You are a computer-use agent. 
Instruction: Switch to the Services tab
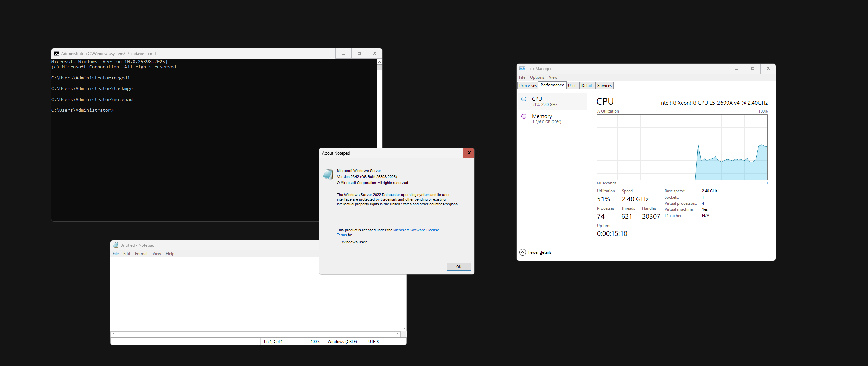[x=604, y=86]
